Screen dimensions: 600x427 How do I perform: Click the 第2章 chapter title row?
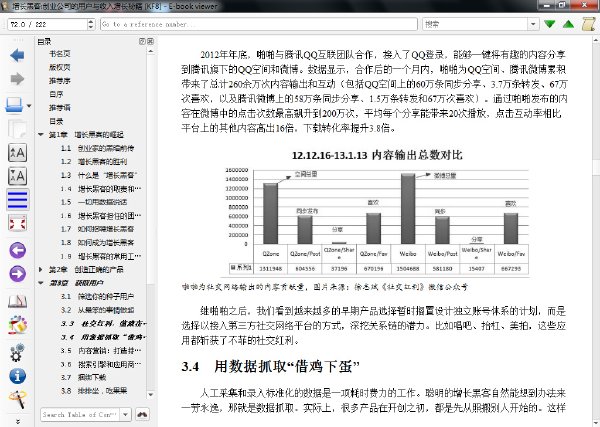coord(86,269)
